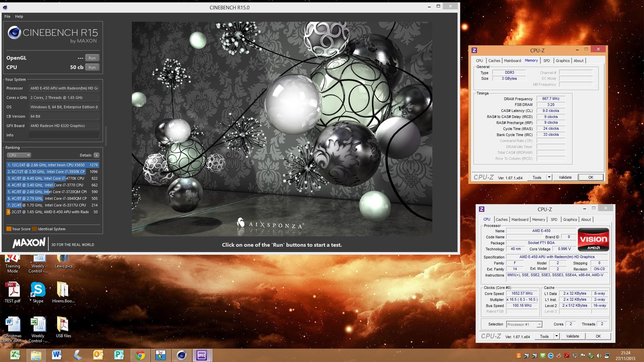Open Hirens.Boo... desktop folder
This screenshot has width=644, height=362.
coord(63,292)
